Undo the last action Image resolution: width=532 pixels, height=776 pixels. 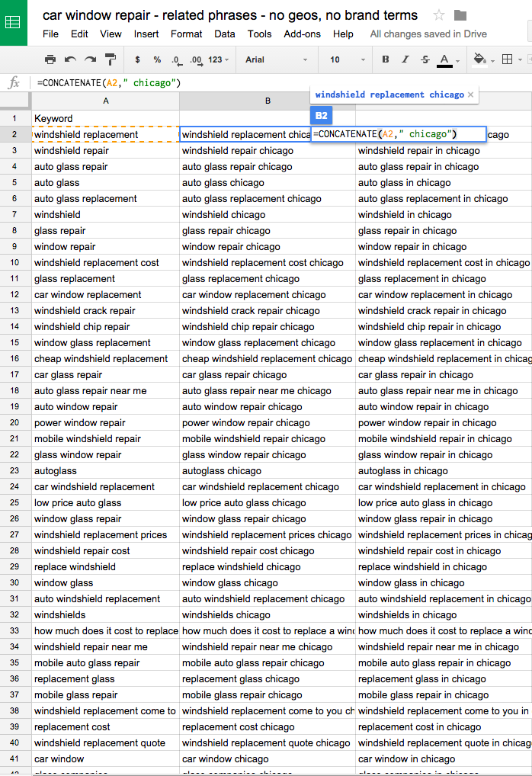point(70,59)
